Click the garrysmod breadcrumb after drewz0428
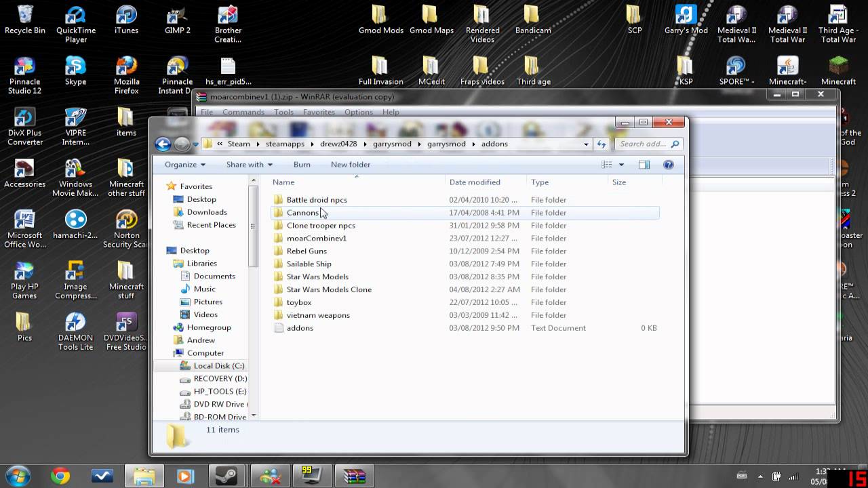Viewport: 868px width, 488px height. (x=392, y=144)
